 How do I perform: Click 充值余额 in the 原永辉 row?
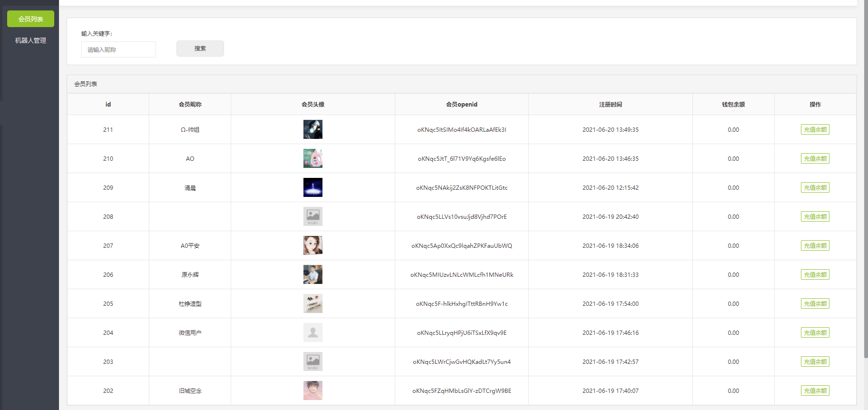815,274
